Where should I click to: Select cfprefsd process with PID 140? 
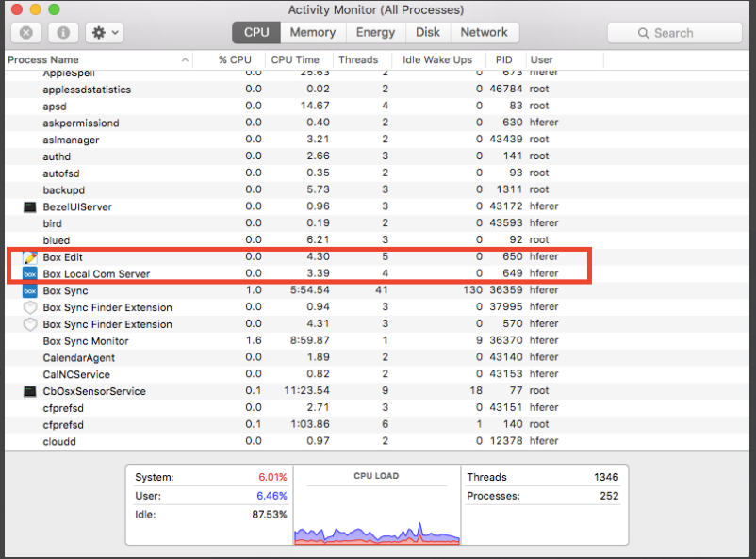click(63, 425)
